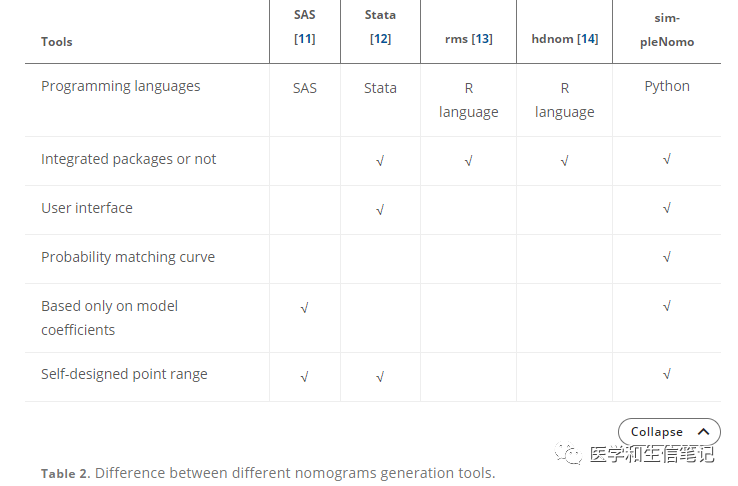The width and height of the screenshot is (738, 486).
Task: Click SAS checkmark in Self-designed point range row
Action: tap(304, 376)
